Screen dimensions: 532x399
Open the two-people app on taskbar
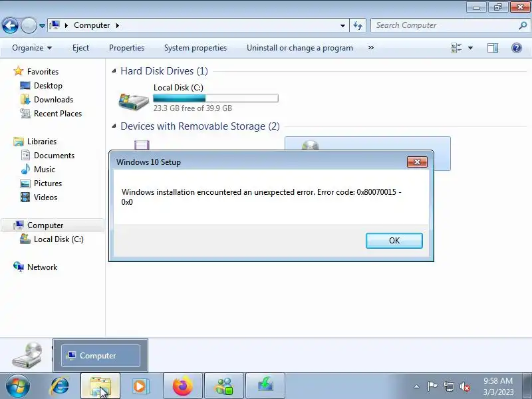coord(224,386)
